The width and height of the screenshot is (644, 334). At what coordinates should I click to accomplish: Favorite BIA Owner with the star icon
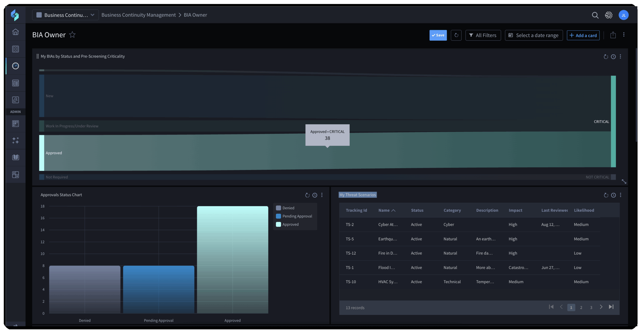tap(72, 35)
